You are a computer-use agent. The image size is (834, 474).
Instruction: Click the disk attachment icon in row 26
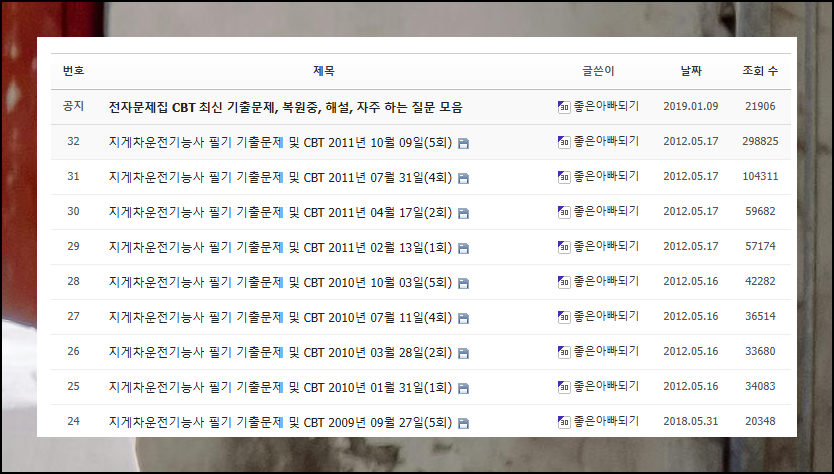(x=463, y=354)
